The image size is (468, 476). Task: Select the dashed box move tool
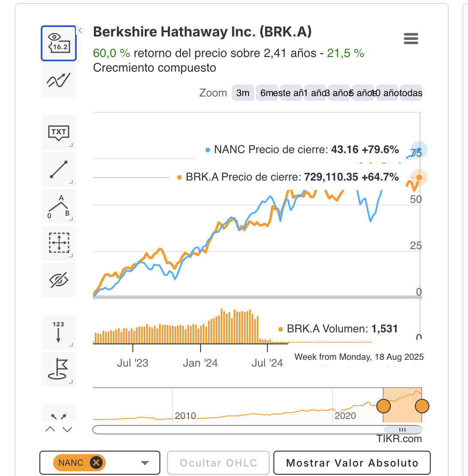click(59, 243)
